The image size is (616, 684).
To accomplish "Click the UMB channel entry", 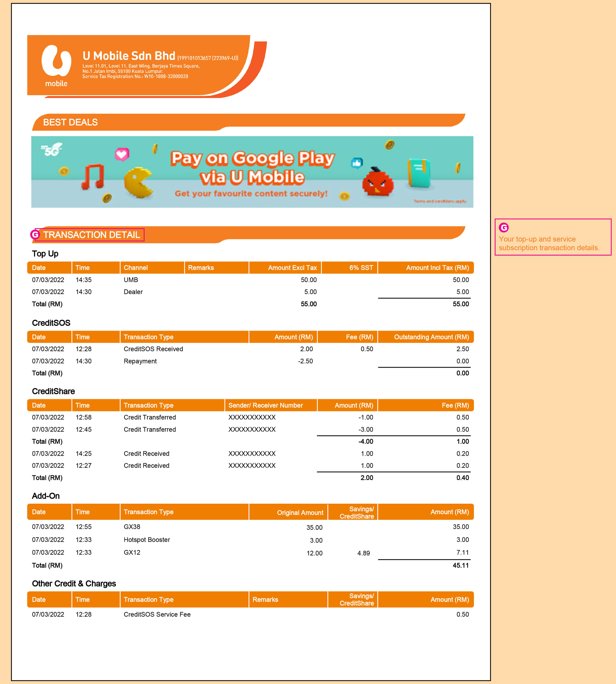I will (x=131, y=280).
